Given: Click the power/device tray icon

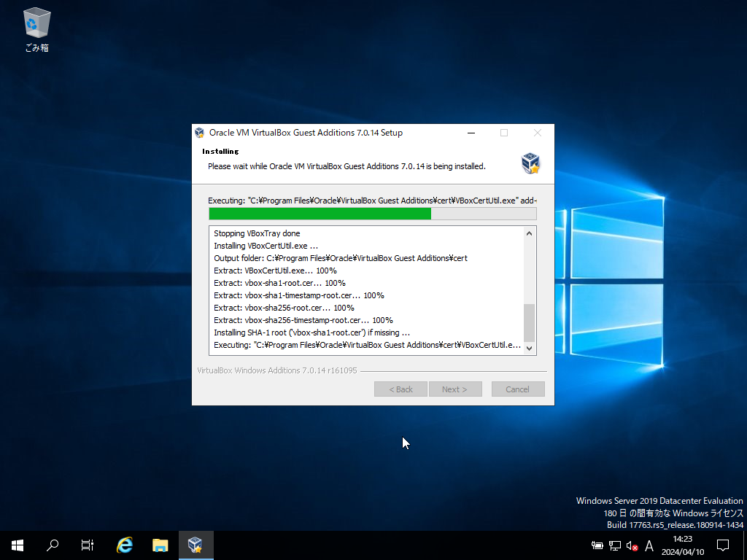Looking at the screenshot, I should coord(597,545).
